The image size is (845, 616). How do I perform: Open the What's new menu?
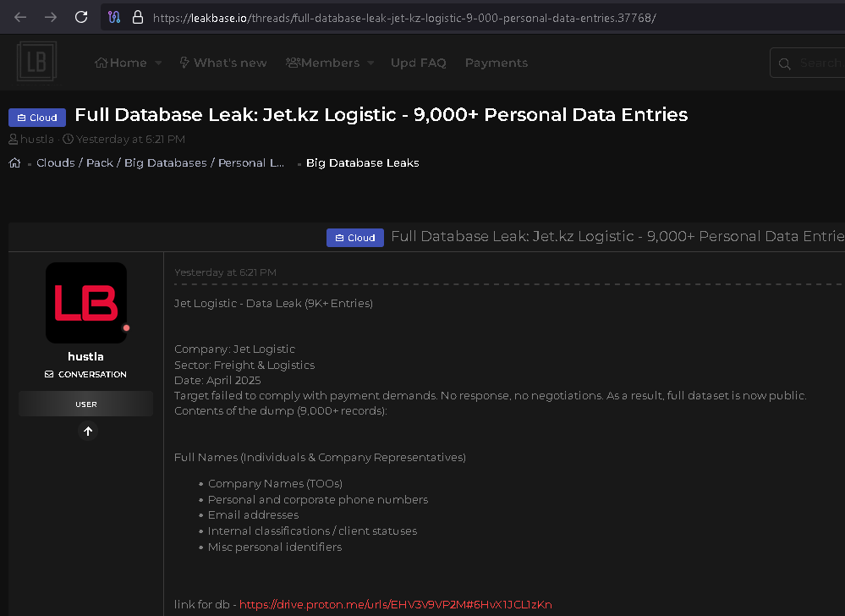tap(222, 62)
